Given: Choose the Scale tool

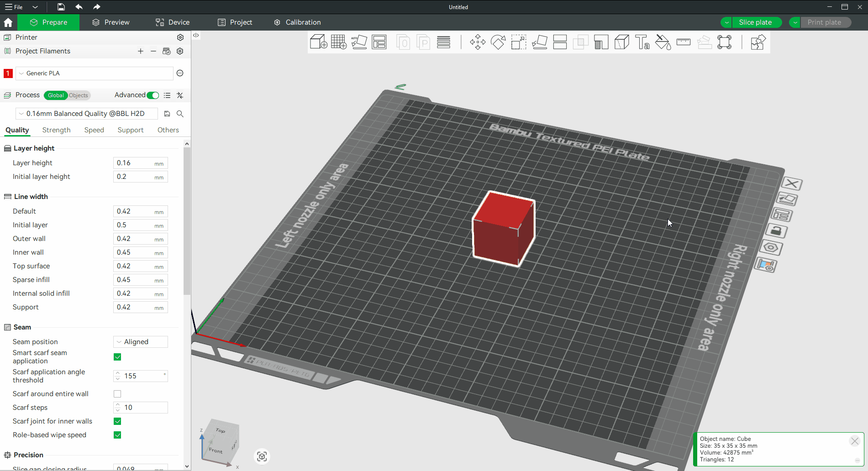Looking at the screenshot, I should (x=519, y=42).
